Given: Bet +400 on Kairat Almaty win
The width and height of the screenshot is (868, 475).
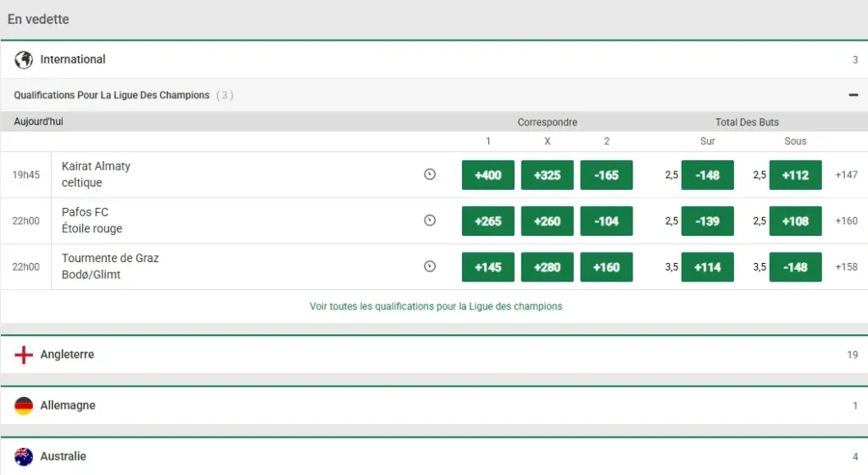Looking at the screenshot, I should 487,175.
